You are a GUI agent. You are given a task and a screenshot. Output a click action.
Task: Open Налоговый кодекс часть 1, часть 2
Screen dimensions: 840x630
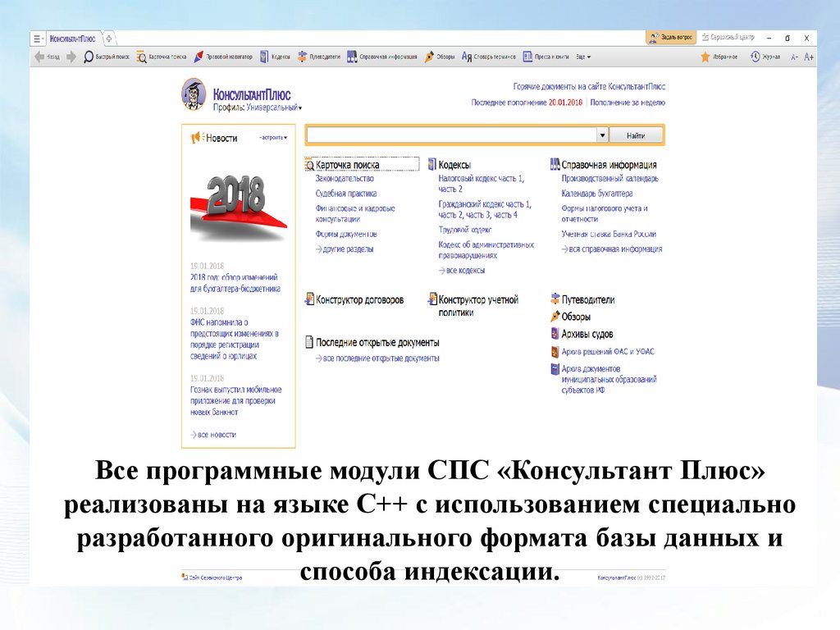481,184
